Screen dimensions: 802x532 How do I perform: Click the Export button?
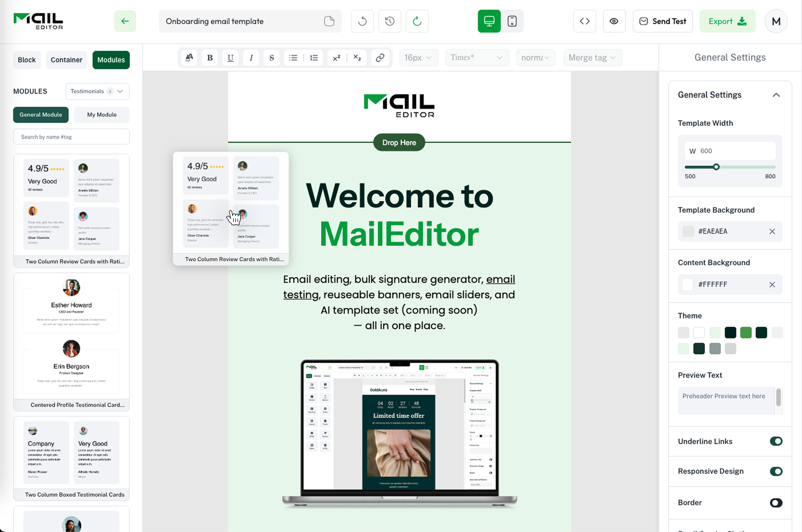coord(727,21)
